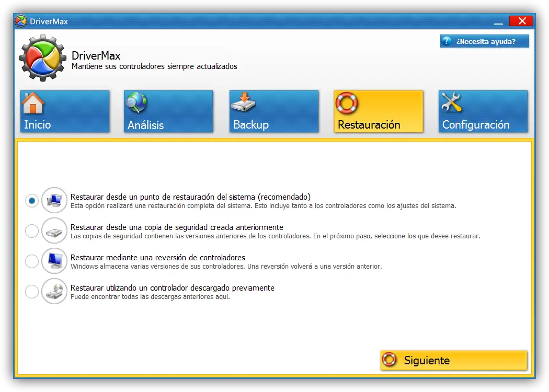
Task: Click the driver rollback monitor icon
Action: coord(54,261)
